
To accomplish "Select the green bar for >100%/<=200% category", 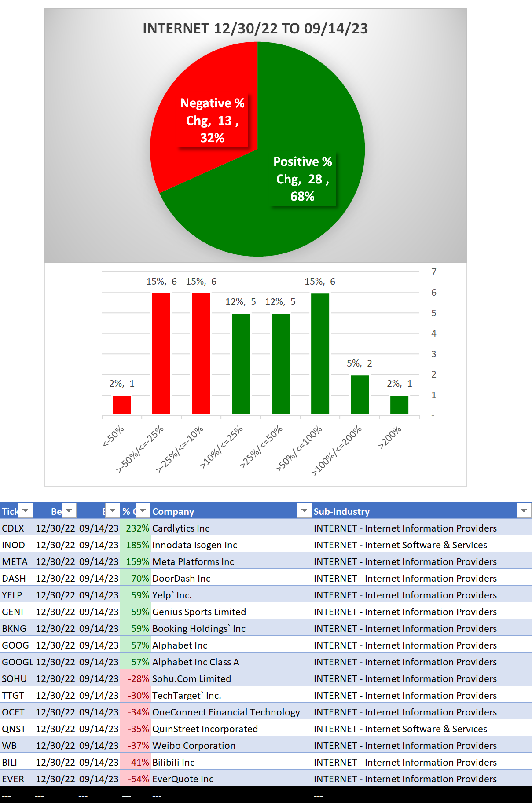I will pos(360,395).
